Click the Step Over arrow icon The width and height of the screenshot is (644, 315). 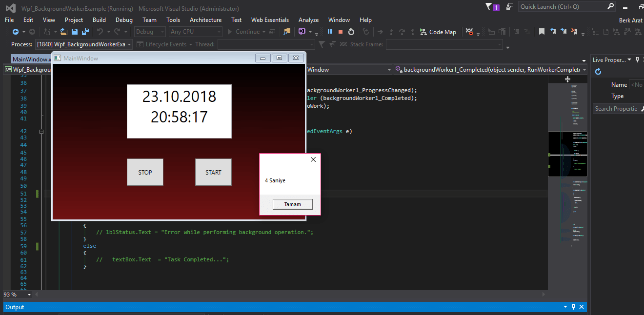point(402,32)
